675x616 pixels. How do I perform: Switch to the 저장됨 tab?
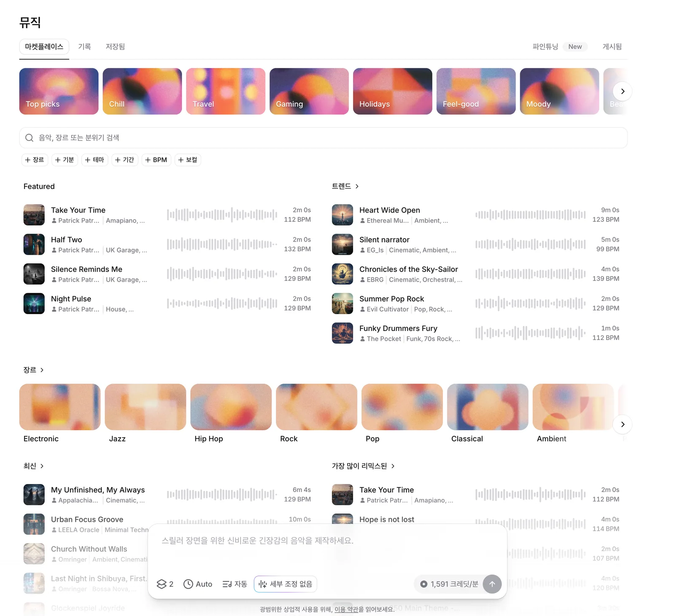[115, 47]
